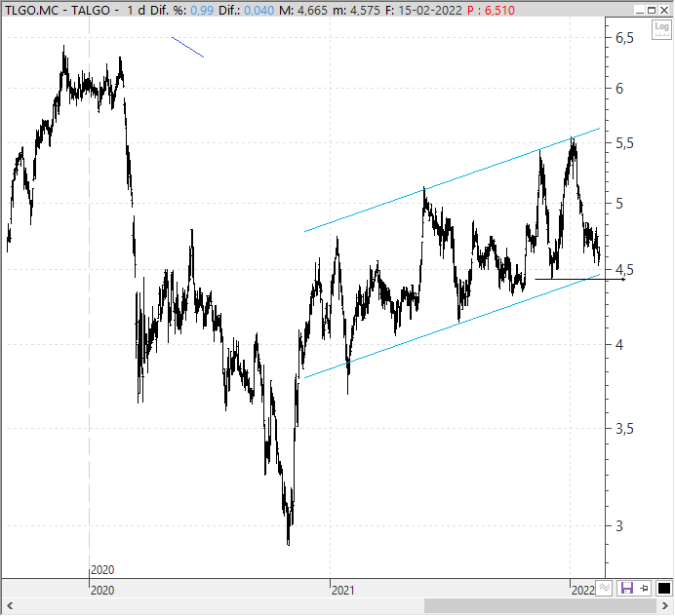The width and height of the screenshot is (675, 616).
Task: Select the upper cyan channel line
Action: tap(452, 179)
